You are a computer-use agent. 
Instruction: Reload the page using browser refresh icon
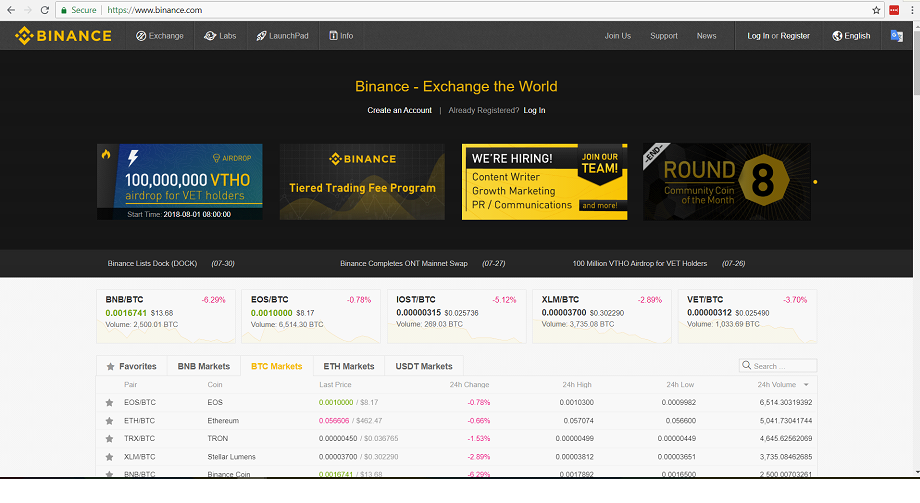point(45,9)
